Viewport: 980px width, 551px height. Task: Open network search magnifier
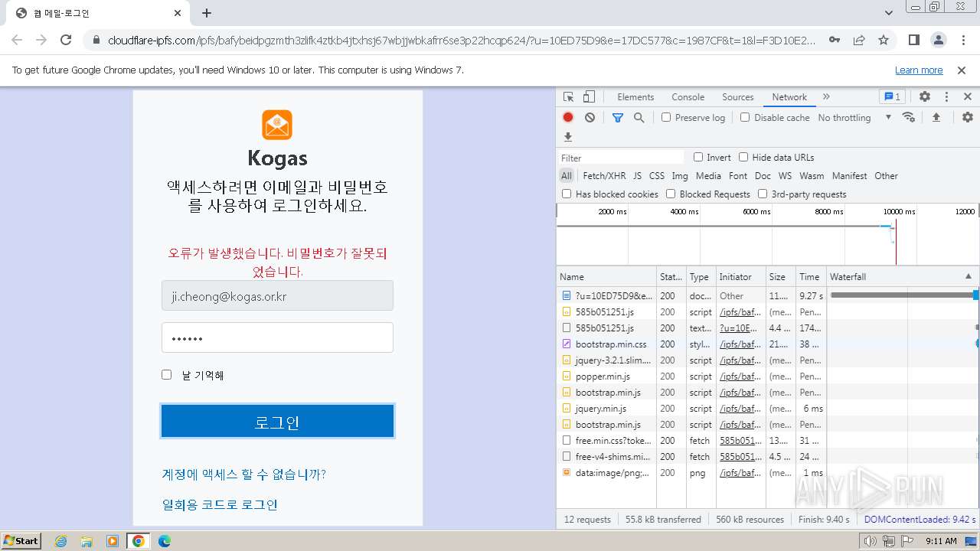pos(639,117)
